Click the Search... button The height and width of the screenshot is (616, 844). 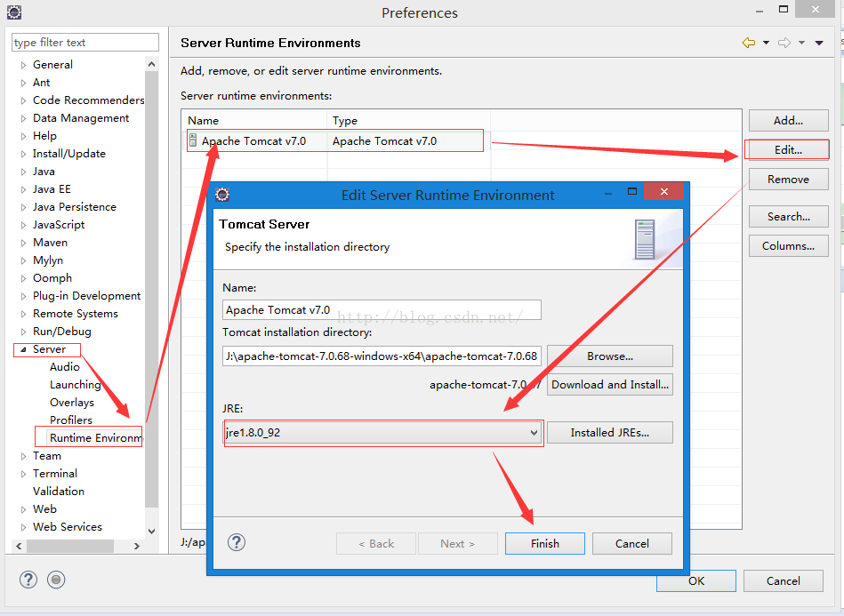[788, 216]
